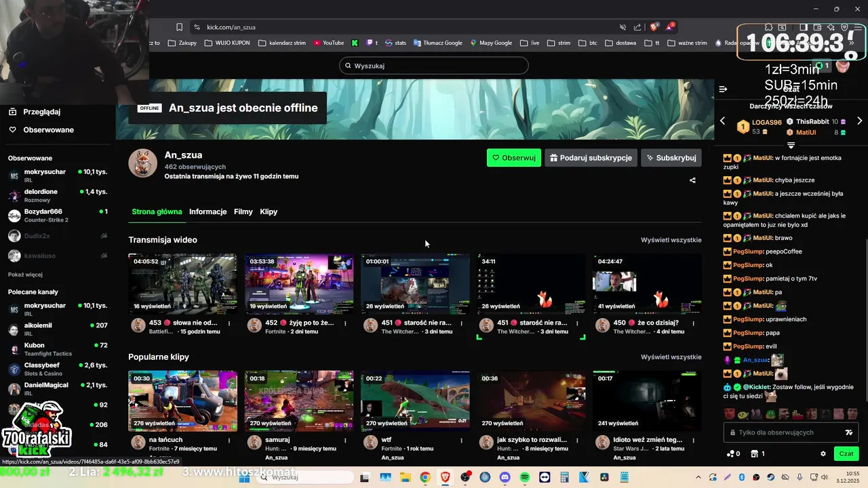Open the 'ważne strim' bookmarks folder
This screenshot has width=868, height=488.
[687, 43]
